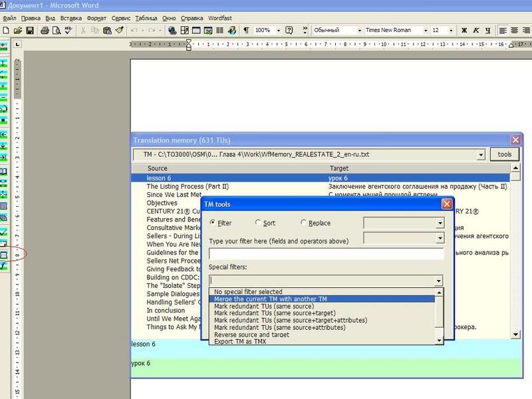The width and height of the screenshot is (532, 399).
Task: Click the tools button in Translation memory
Action: coord(505,154)
